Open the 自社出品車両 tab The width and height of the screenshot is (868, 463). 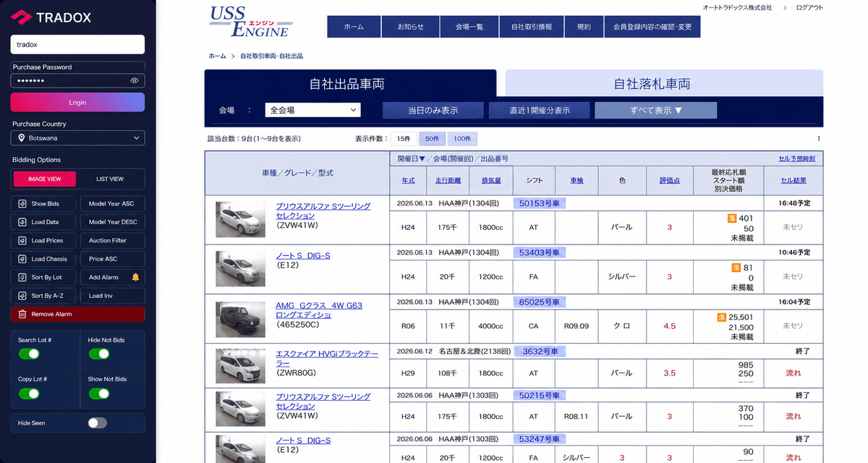pos(351,83)
